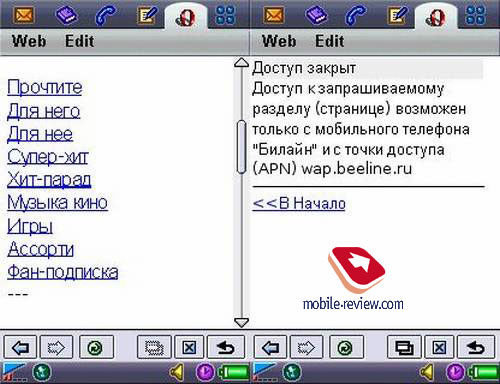500x384 pixels.
Task: Go forward in left browser toolbar
Action: pos(56,347)
